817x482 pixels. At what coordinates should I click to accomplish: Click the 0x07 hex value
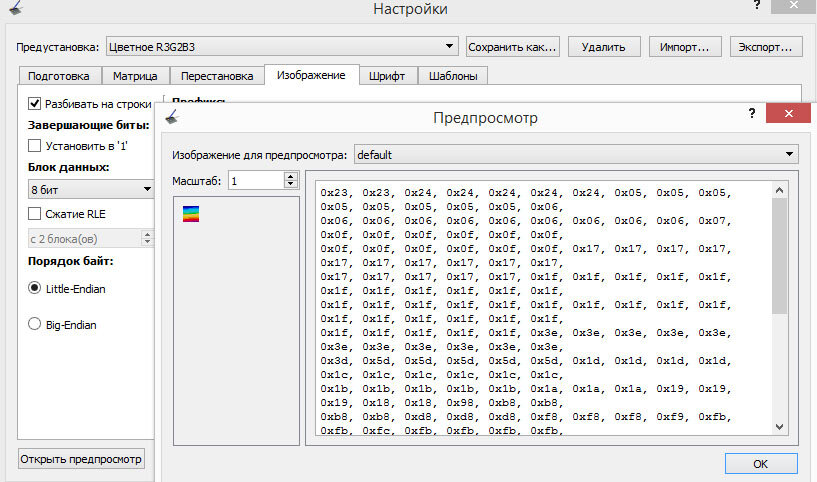click(x=712, y=221)
